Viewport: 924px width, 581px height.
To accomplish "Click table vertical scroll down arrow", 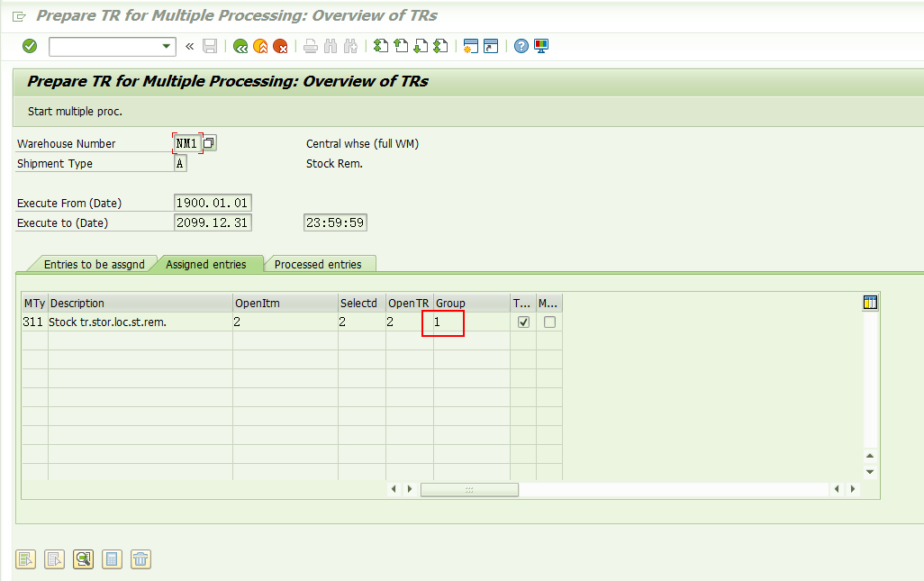I will tap(870, 472).
